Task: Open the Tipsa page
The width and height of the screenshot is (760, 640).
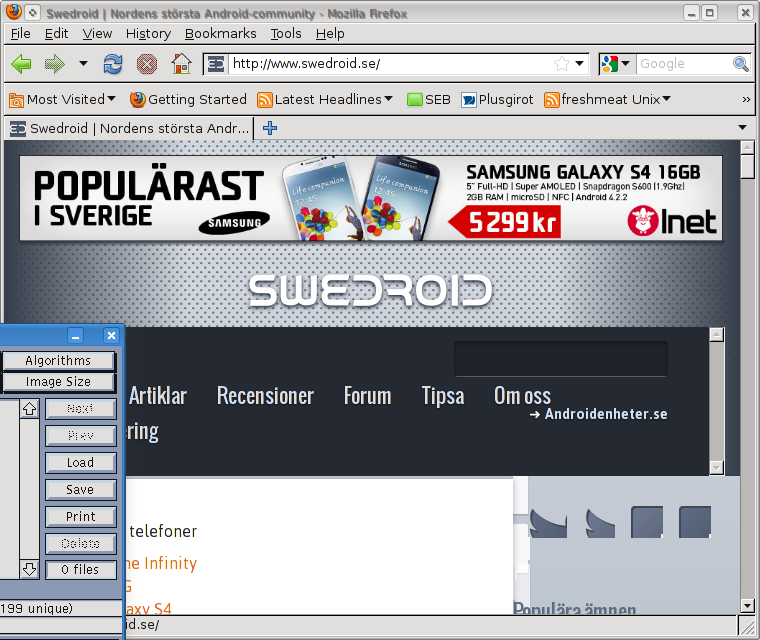Action: tap(443, 396)
